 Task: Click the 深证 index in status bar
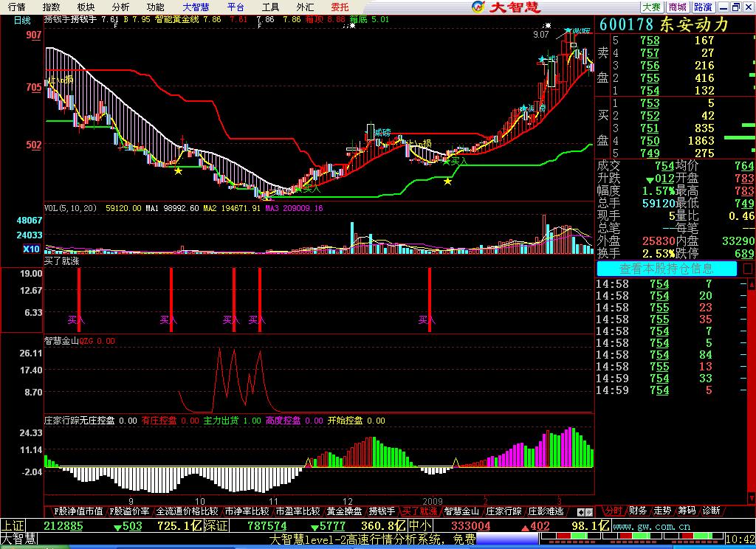(215, 525)
